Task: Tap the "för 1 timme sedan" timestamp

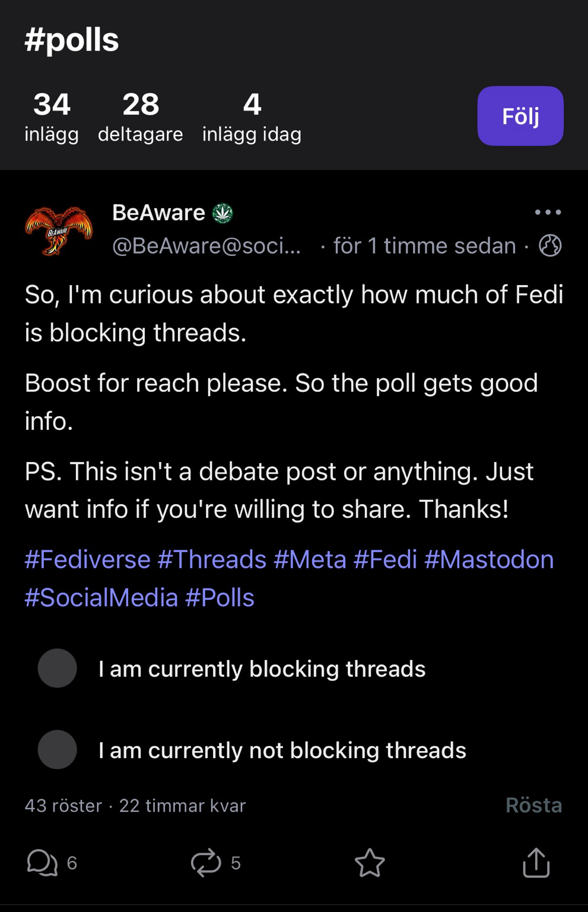Action: point(424,246)
